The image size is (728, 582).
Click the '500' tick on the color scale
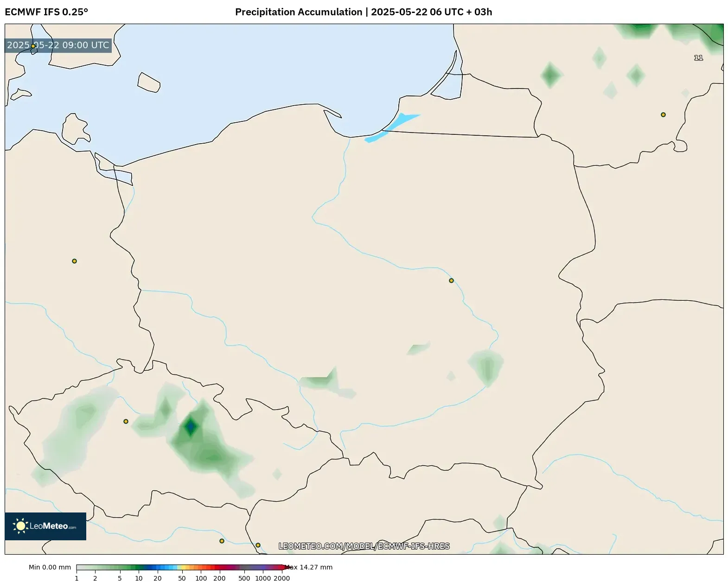click(244, 578)
